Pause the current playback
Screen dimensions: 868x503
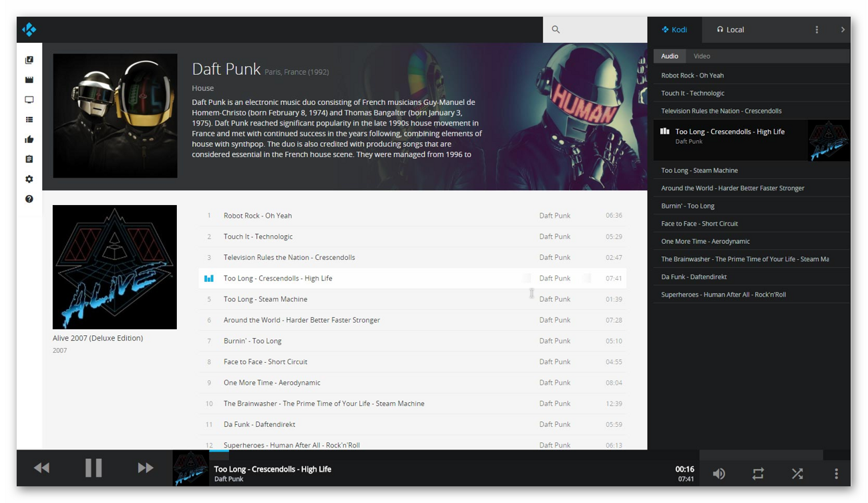(93, 468)
